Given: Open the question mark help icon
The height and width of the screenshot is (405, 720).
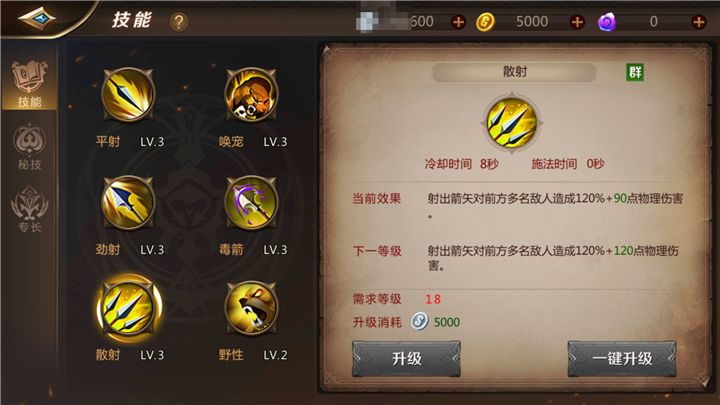Looking at the screenshot, I should click(179, 22).
